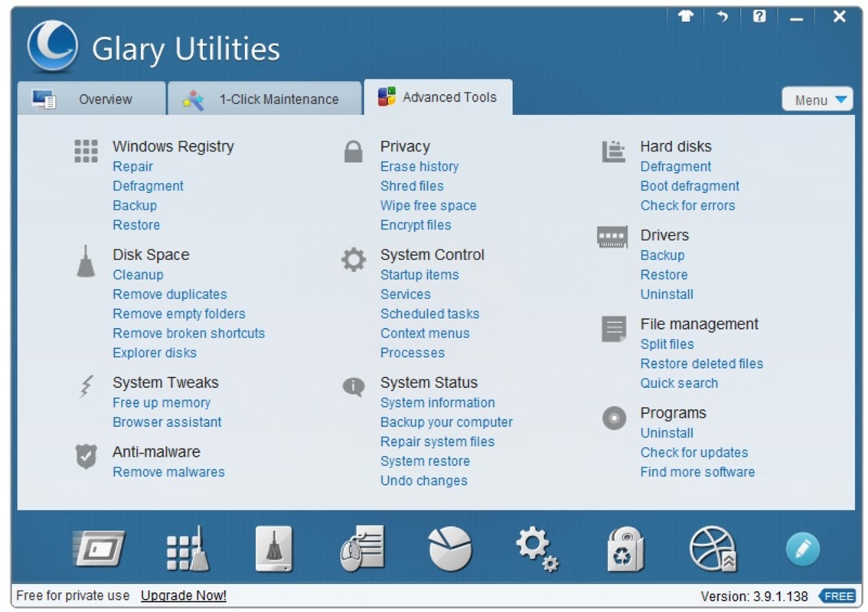Click the FREE edition badge
The height and width of the screenshot is (612, 868).
pyautogui.click(x=837, y=596)
